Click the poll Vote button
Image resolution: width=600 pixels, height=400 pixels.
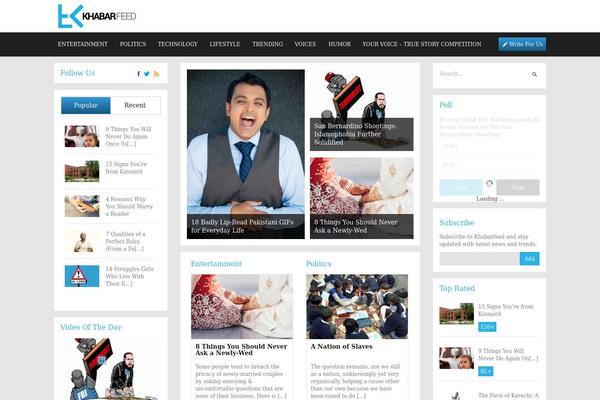point(461,187)
